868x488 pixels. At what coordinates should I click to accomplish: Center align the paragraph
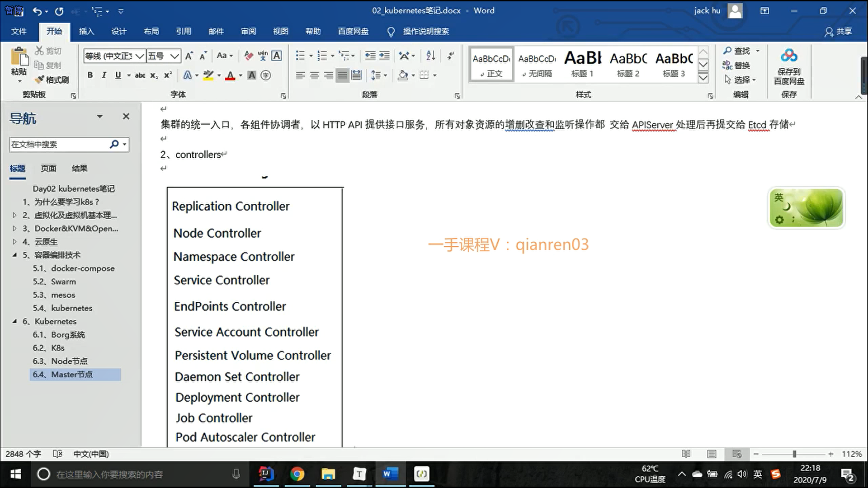click(314, 75)
